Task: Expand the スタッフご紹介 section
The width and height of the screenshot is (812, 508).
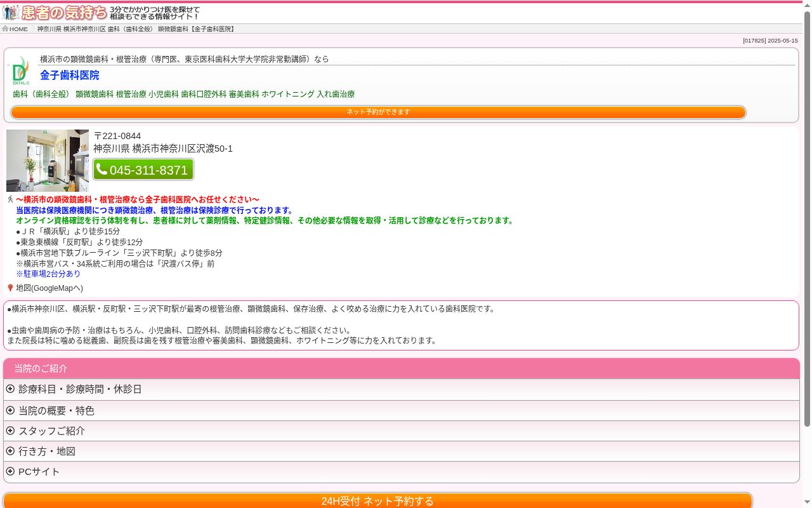Action: pyautogui.click(x=401, y=431)
